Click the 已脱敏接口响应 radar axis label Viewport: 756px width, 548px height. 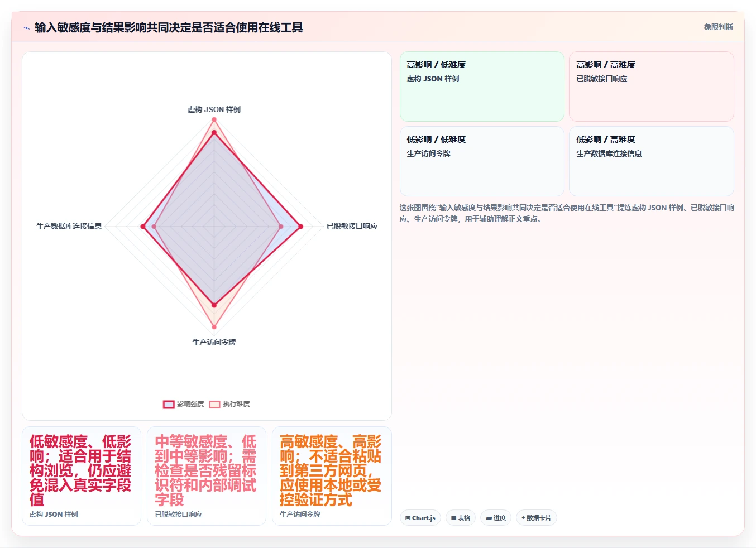pyautogui.click(x=352, y=226)
